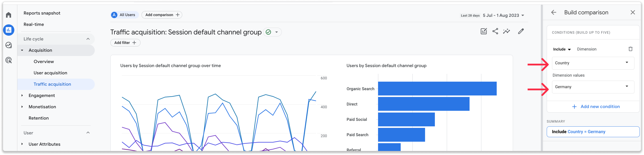Viewport: 644px width, 155px height.
Task: Open the Advertising icon in left rail
Action: pyautogui.click(x=9, y=60)
